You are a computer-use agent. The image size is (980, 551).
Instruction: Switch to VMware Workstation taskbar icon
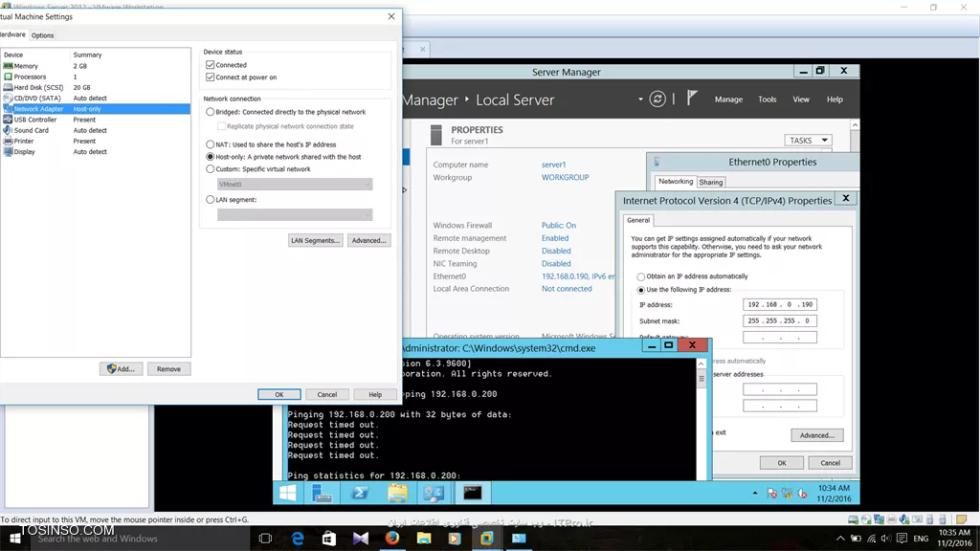click(x=487, y=538)
